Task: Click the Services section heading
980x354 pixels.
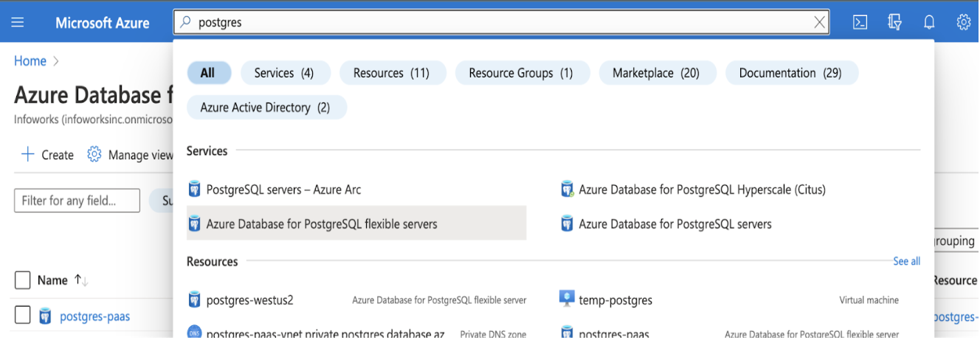Action: pos(207,150)
